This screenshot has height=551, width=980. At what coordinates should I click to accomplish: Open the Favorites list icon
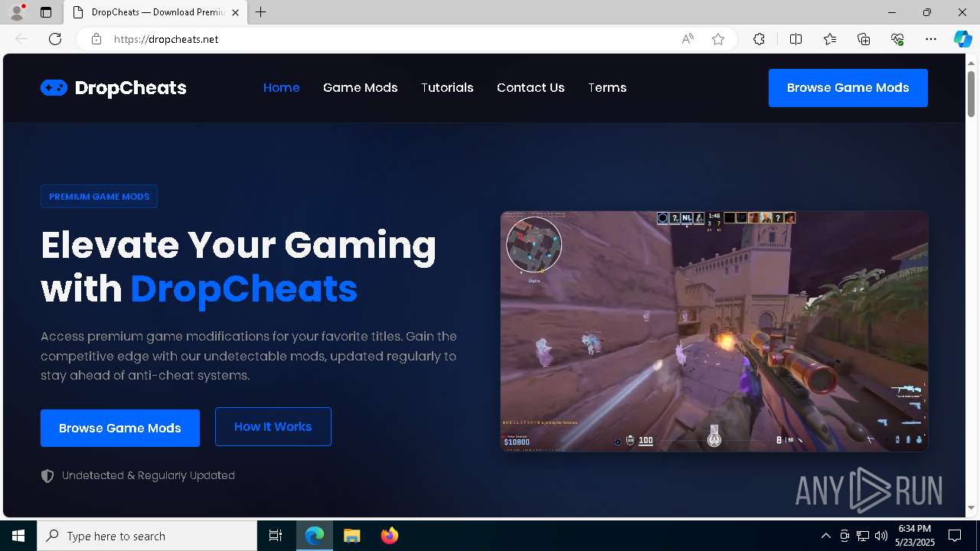coord(830,39)
